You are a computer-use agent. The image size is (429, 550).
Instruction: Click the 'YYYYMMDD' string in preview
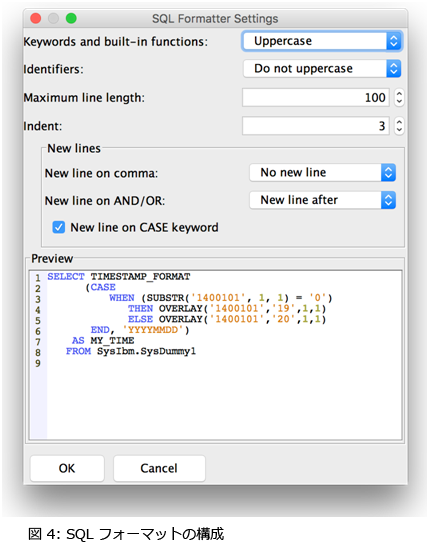point(153,330)
